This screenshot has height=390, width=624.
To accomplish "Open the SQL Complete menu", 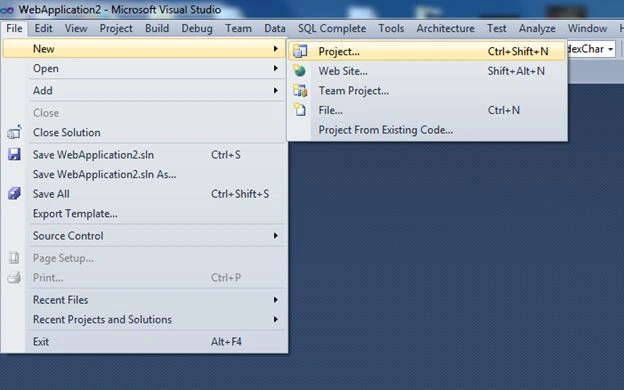I will coord(332,28).
